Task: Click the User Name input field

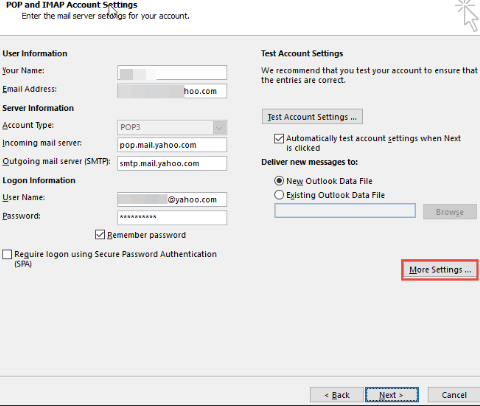Action: 172,199
